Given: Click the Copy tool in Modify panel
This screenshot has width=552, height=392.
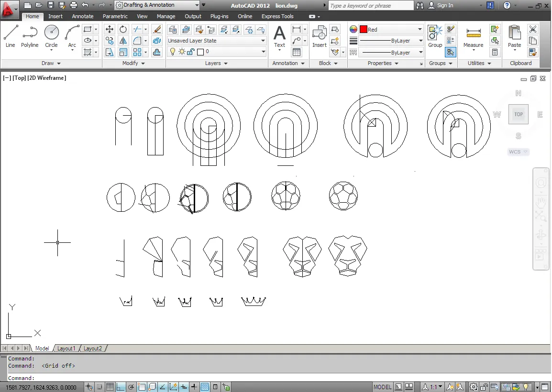Looking at the screenshot, I should [110, 41].
